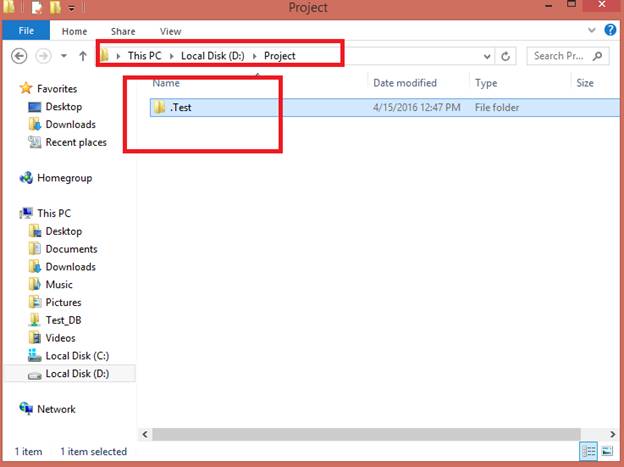Expand the arrow after 'This PC' breadcrumb
624x467 pixels.
point(172,56)
